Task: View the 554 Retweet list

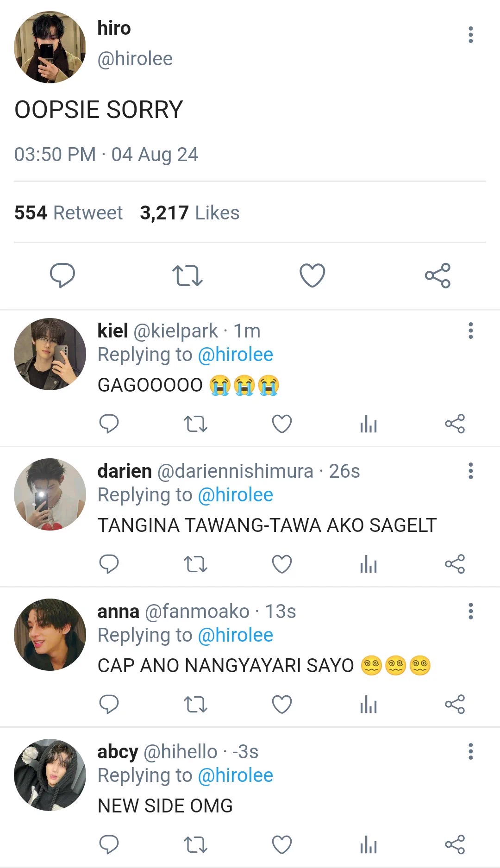Action: [69, 213]
